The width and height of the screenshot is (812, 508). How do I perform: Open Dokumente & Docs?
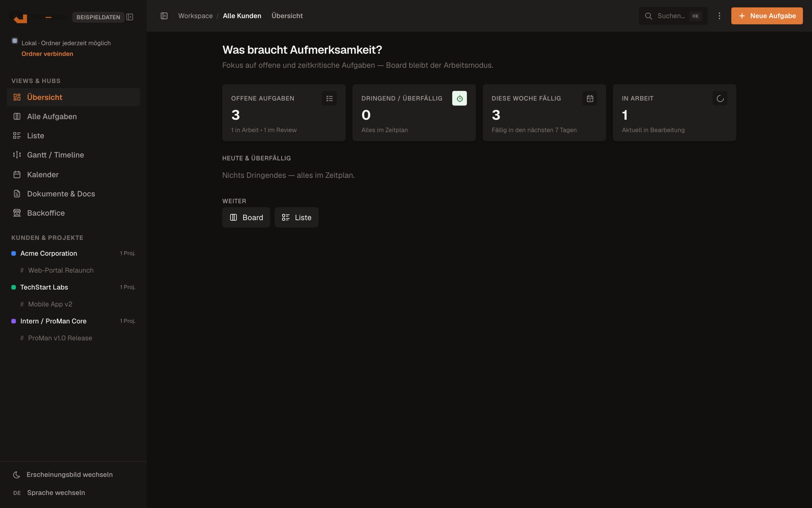point(73,194)
